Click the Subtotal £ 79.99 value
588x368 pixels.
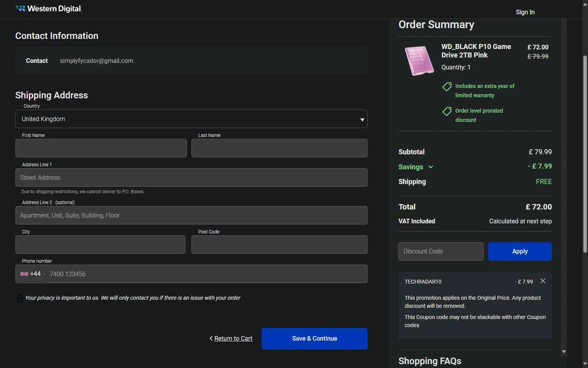[540, 152]
